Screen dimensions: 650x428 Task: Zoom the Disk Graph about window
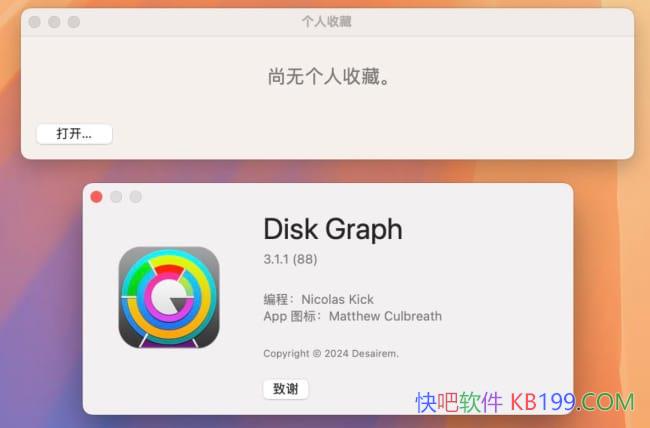[136, 197]
